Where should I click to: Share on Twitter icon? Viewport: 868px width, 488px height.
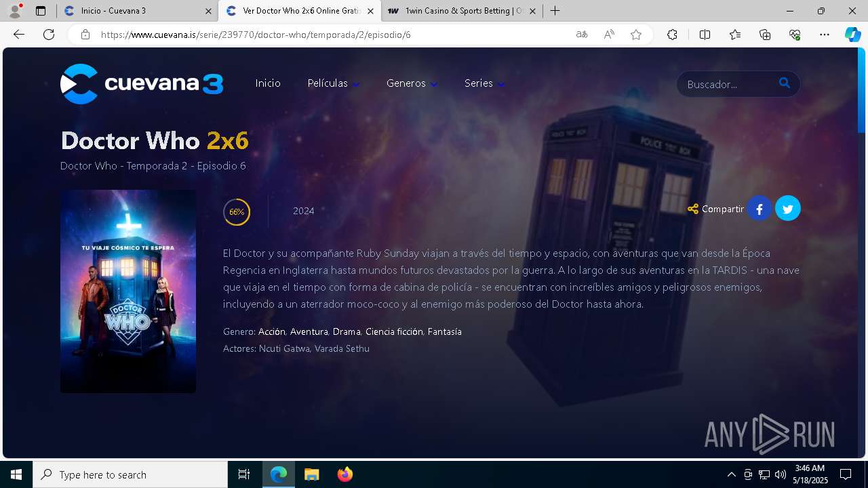click(788, 209)
